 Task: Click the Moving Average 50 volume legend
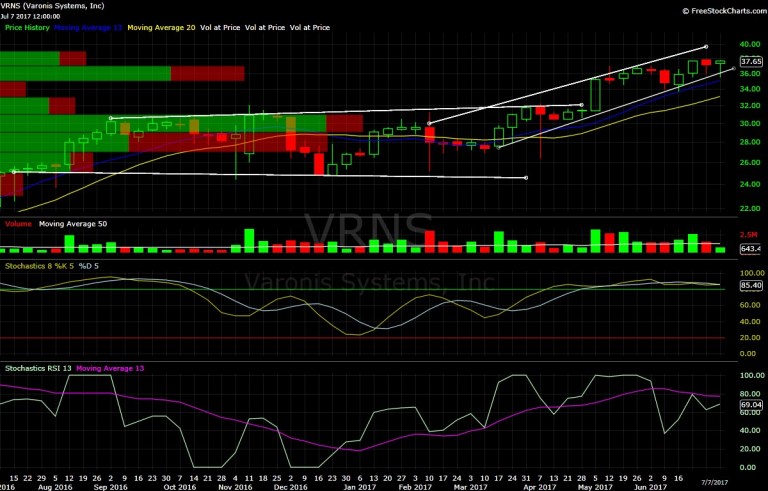(73, 224)
